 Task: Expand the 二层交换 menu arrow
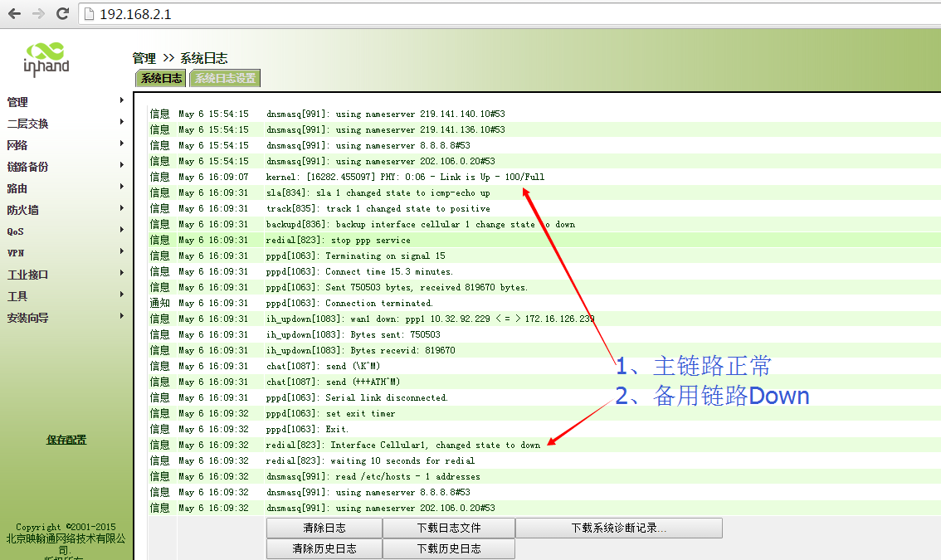pos(122,122)
